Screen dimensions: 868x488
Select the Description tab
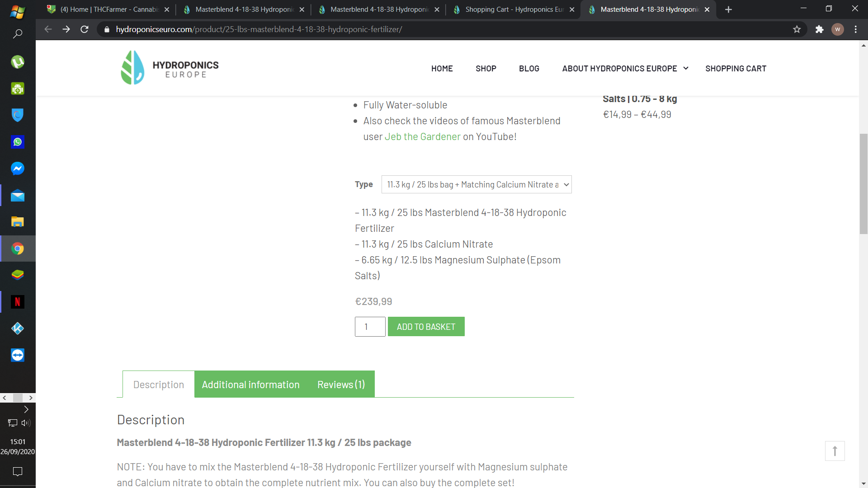tap(159, 385)
